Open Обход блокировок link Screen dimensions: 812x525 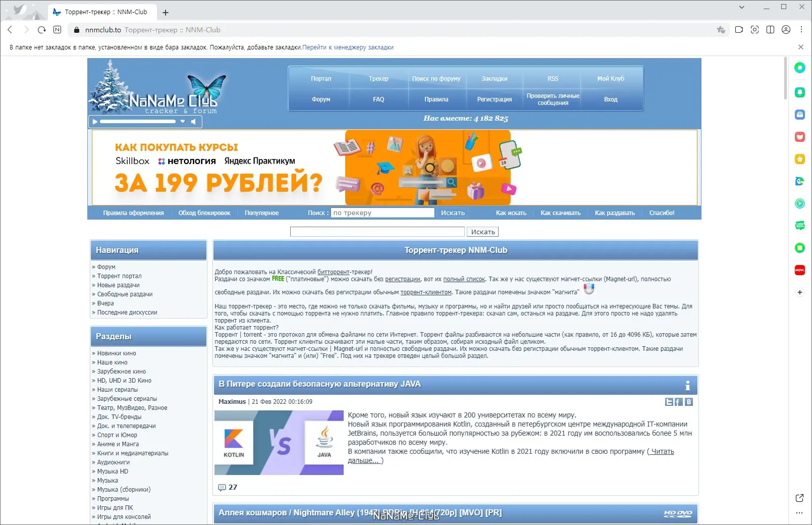click(204, 213)
